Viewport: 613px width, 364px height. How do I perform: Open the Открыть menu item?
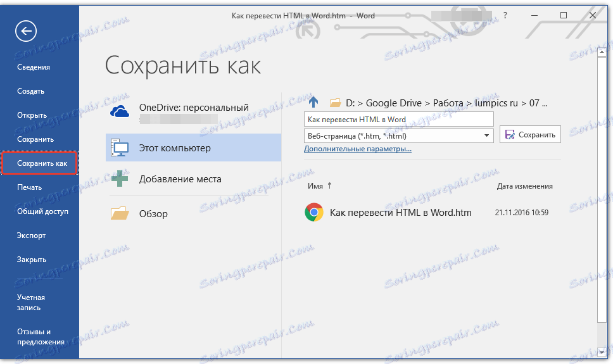32,115
